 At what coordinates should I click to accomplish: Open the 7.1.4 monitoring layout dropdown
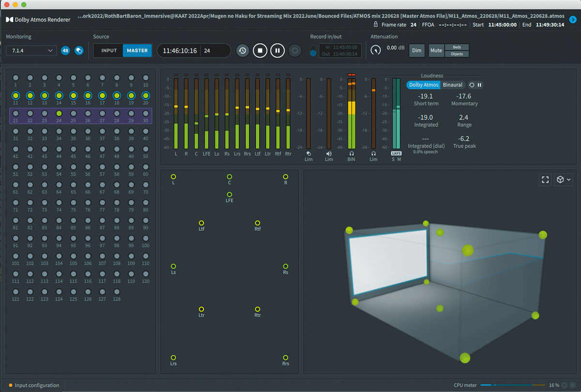(x=31, y=50)
